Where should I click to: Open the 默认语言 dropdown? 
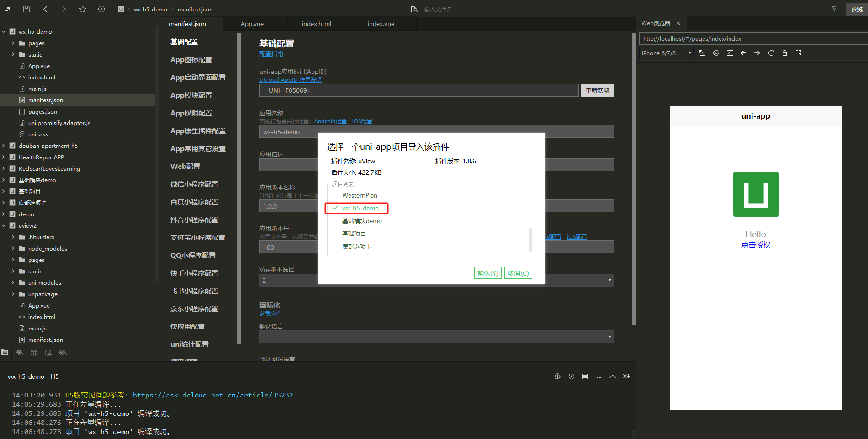[x=436, y=337]
